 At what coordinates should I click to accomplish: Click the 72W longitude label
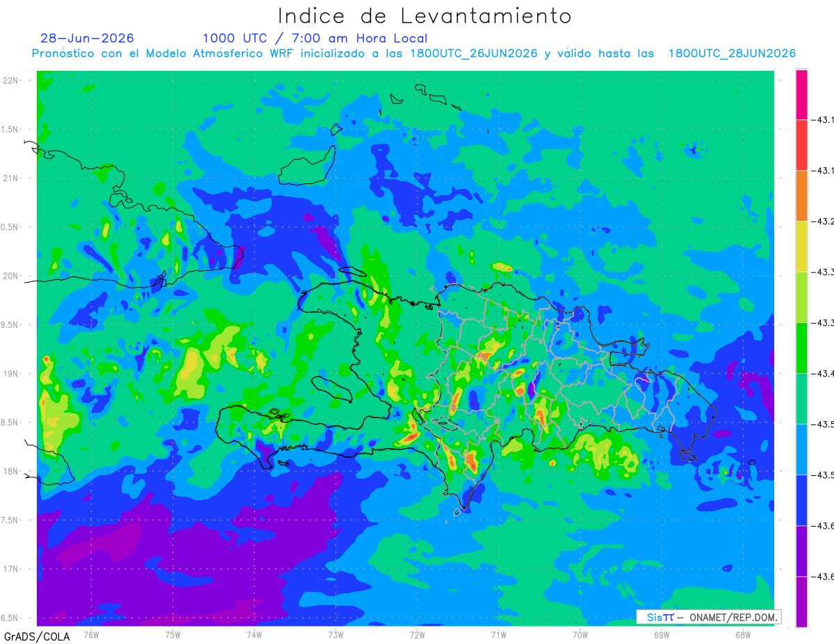tap(417, 634)
